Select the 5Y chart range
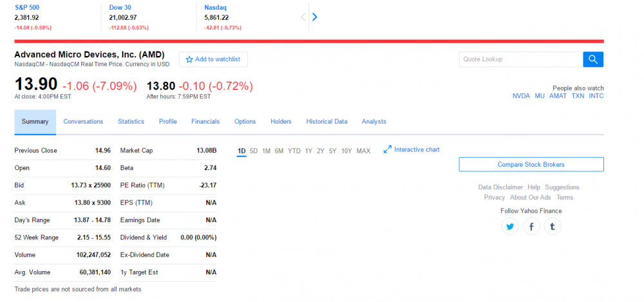 [x=333, y=151]
